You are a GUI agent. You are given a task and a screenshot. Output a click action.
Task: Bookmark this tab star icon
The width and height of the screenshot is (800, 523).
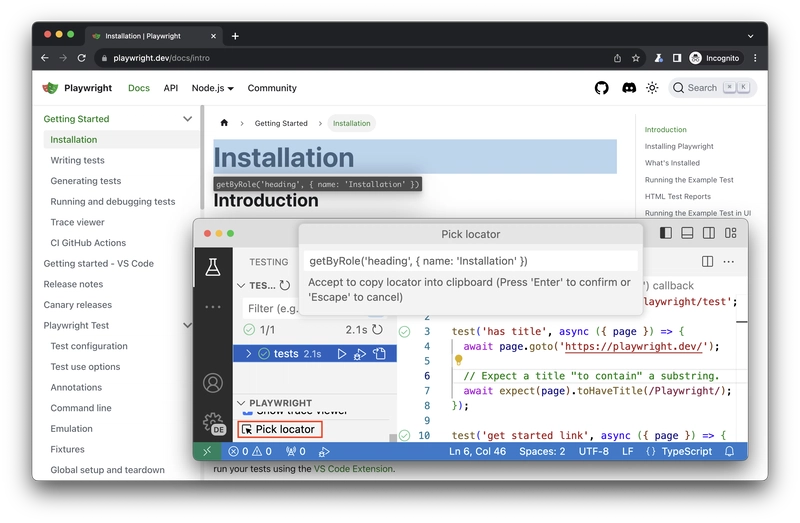pyautogui.click(x=636, y=58)
